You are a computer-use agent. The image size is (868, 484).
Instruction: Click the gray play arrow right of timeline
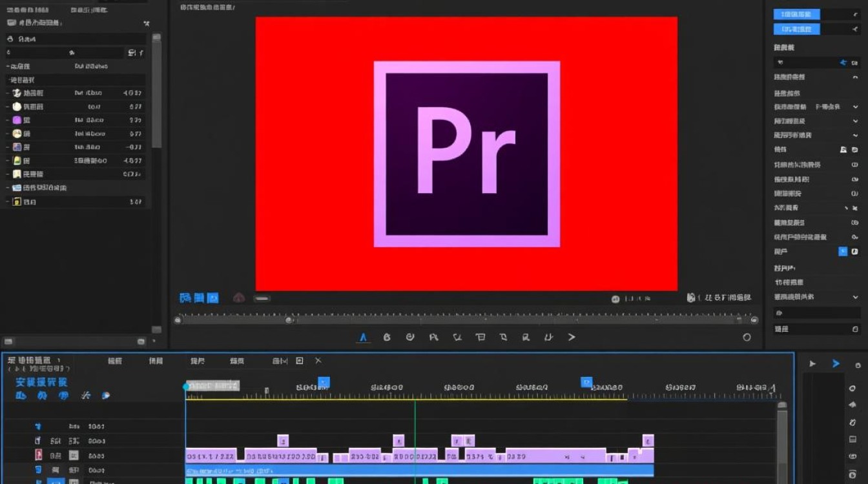[x=812, y=364]
